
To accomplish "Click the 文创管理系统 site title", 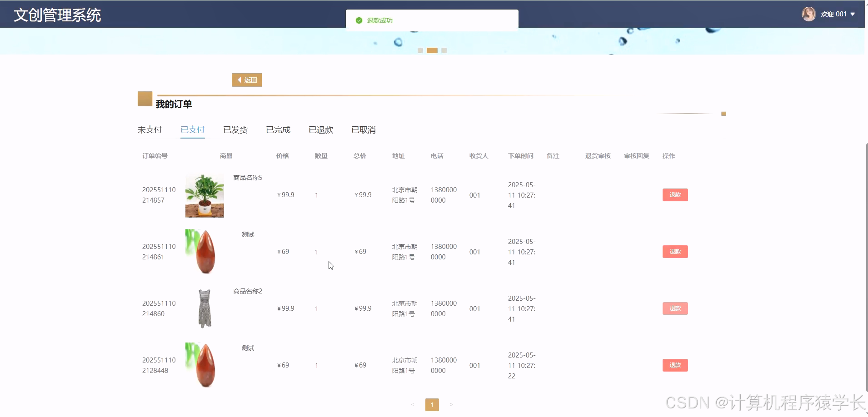I will coord(57,15).
